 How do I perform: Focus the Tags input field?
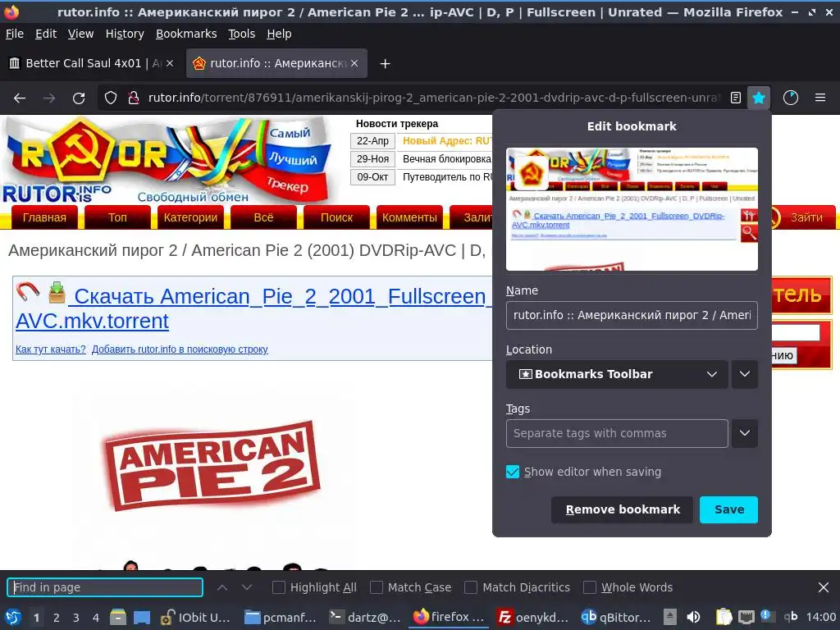pos(617,433)
